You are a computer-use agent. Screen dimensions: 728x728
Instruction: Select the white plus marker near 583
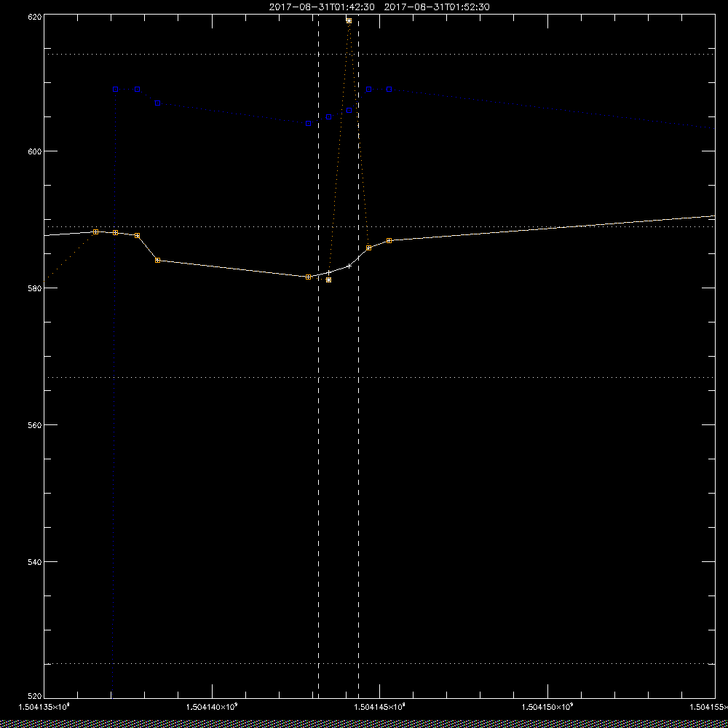click(349, 266)
